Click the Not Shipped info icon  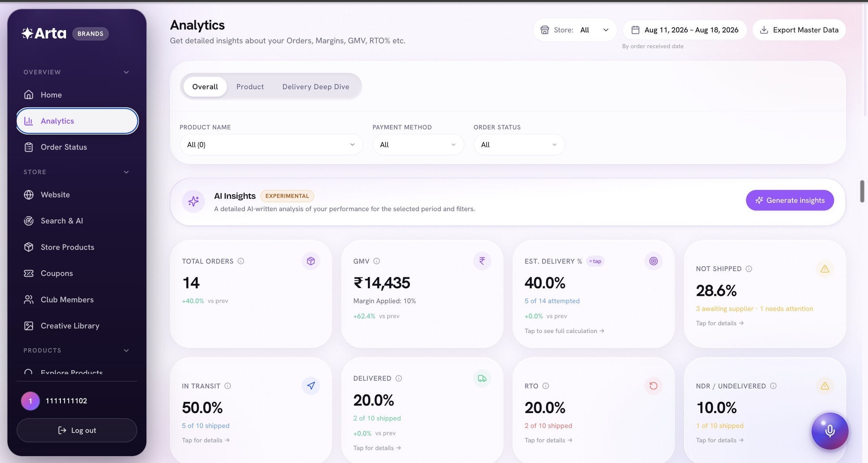[x=749, y=269]
